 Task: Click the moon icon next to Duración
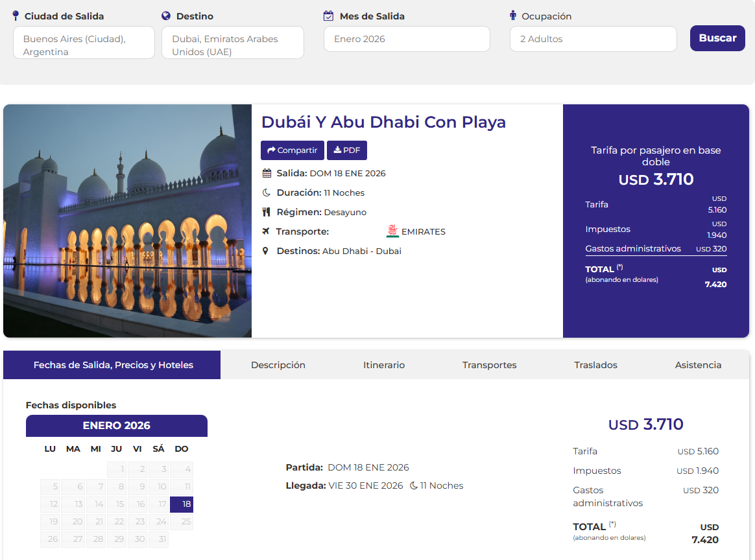click(x=266, y=192)
